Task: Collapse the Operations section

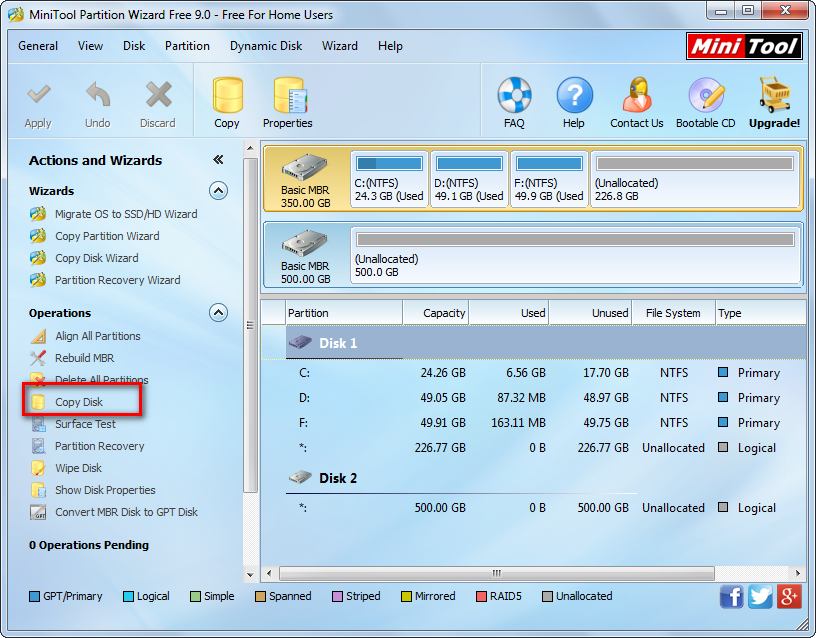Action: [219, 313]
